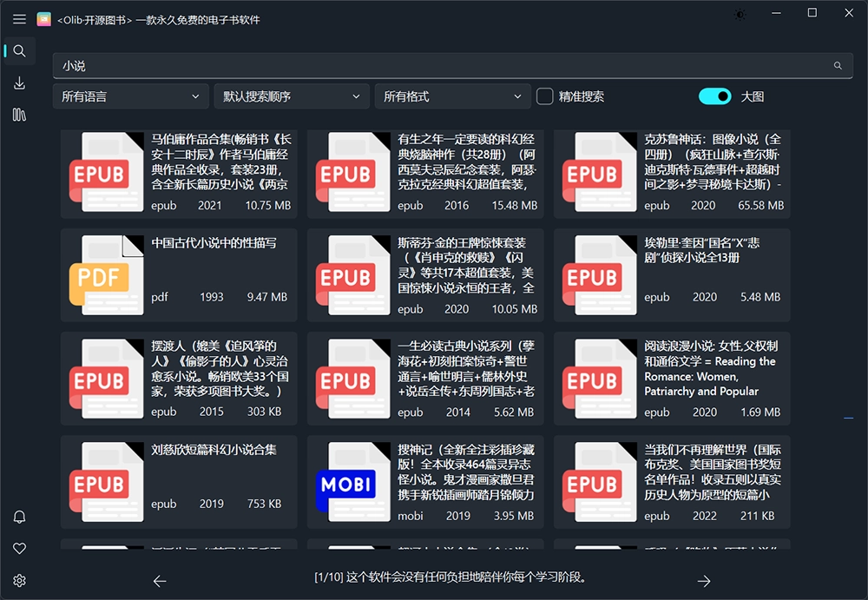The width and height of the screenshot is (868, 600).
Task: Minimize the Olib window
Action: (776, 13)
